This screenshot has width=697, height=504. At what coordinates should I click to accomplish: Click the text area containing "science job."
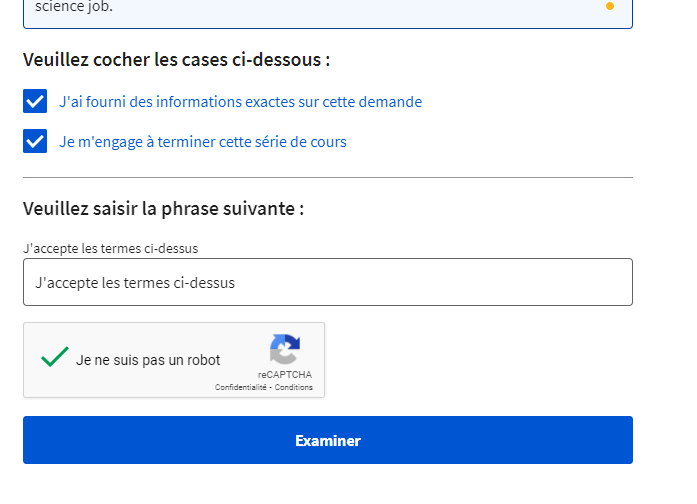click(x=328, y=13)
